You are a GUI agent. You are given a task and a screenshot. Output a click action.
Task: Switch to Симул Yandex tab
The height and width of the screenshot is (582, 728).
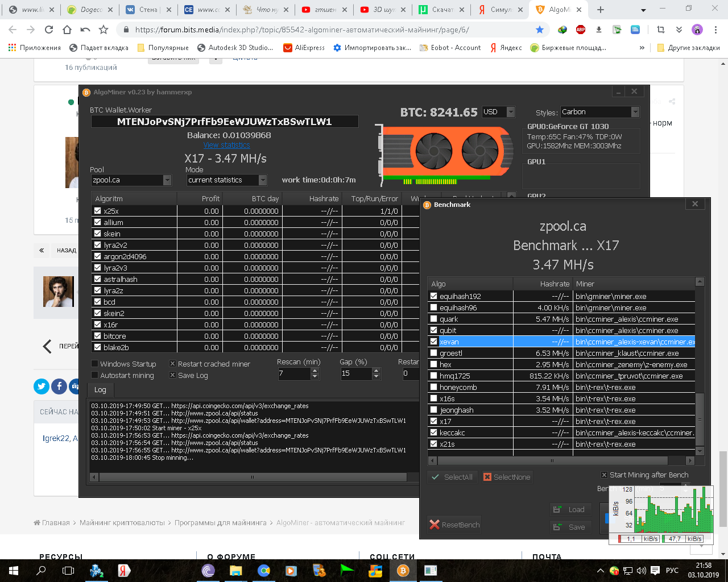500,10
